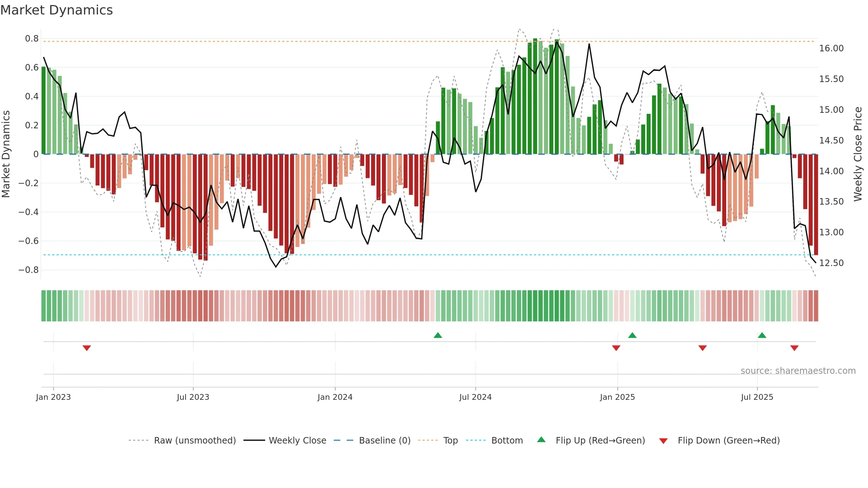Image resolution: width=868 pixels, height=488 pixels.
Task: Click the 12.50 price axis label
Action: pos(831,263)
